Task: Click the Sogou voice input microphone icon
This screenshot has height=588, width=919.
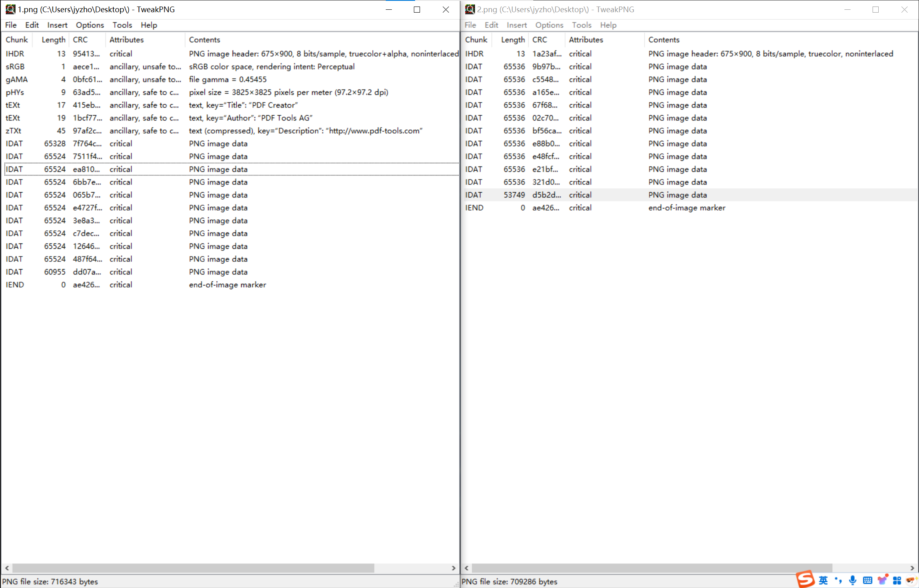Action: point(853,580)
